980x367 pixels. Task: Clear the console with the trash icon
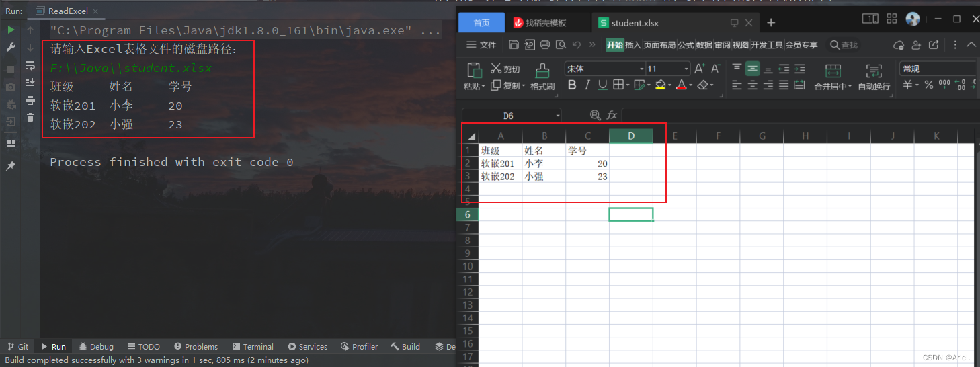tap(30, 118)
